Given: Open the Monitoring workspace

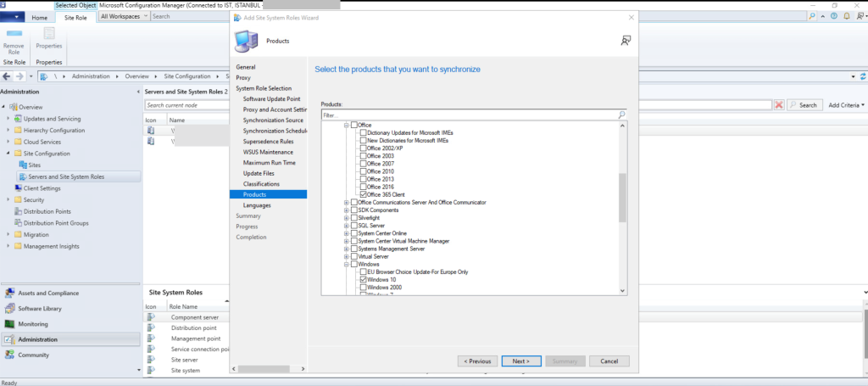Looking at the screenshot, I should (32, 323).
